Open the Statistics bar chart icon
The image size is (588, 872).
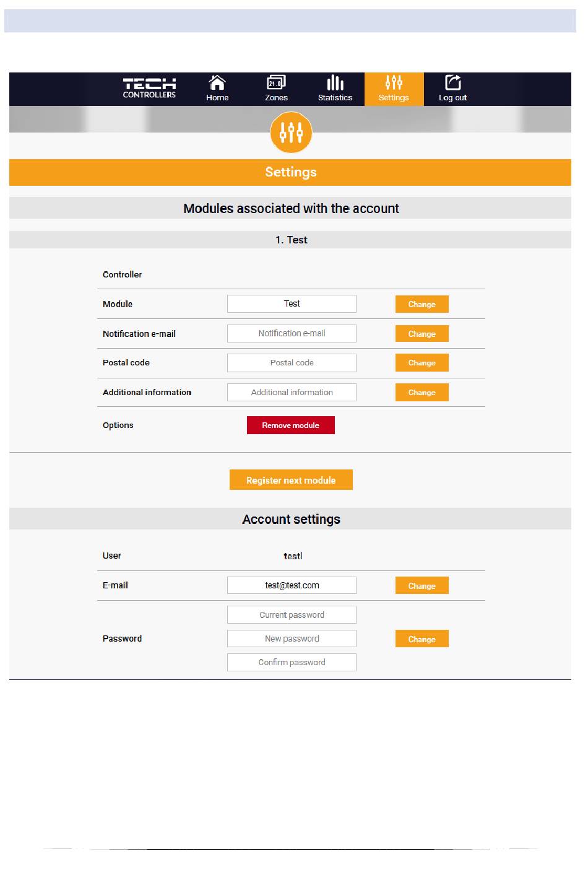(335, 82)
